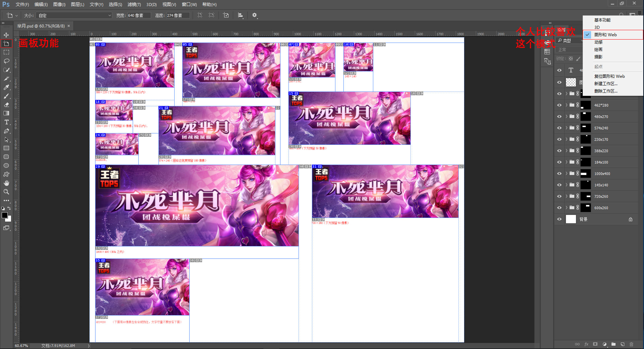The height and width of the screenshot is (349, 644).
Task: Expand the 720x260 layer group
Action: coord(567,196)
